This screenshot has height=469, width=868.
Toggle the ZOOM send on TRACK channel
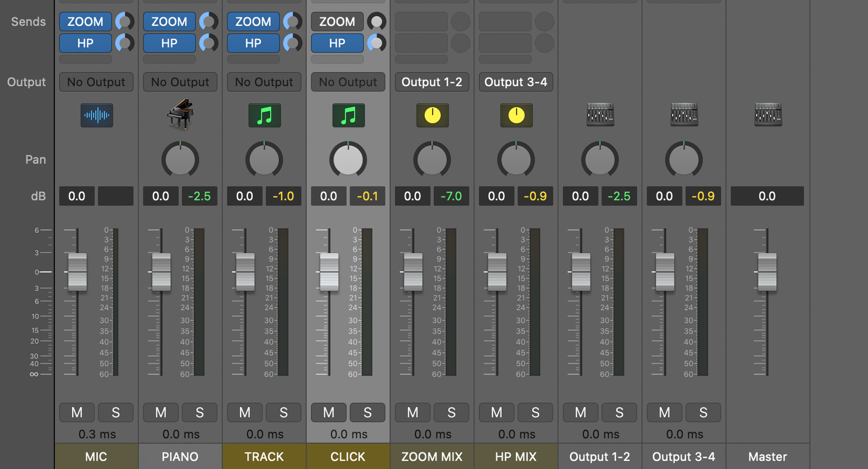[253, 21]
